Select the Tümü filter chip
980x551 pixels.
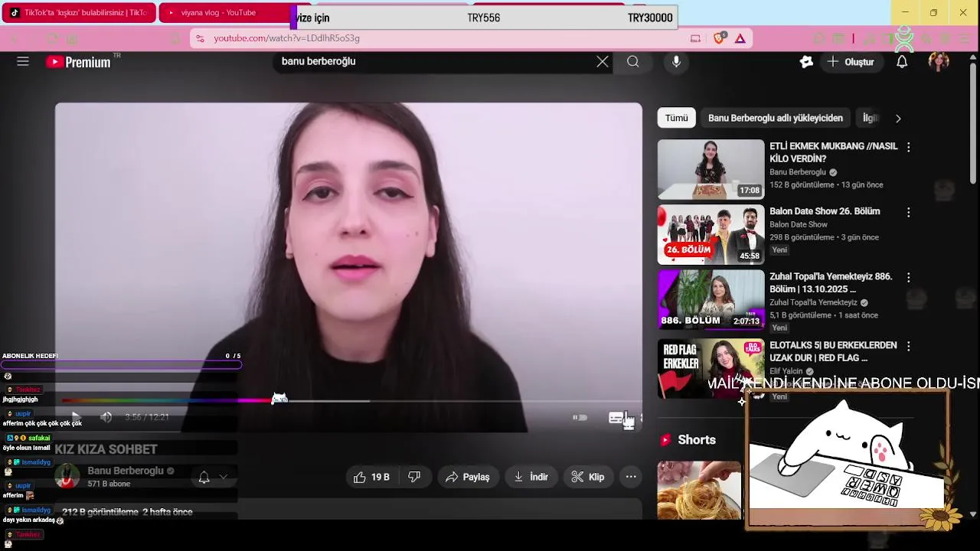[x=676, y=118]
